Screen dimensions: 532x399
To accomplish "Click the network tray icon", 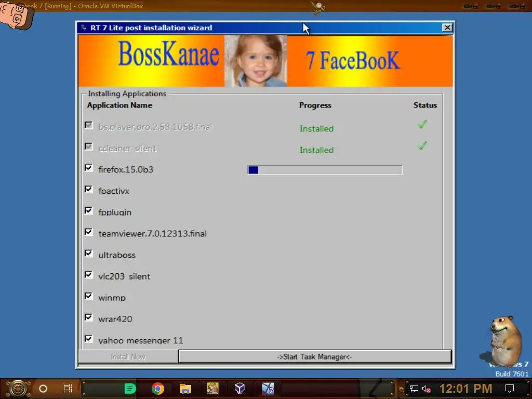I will (414, 389).
